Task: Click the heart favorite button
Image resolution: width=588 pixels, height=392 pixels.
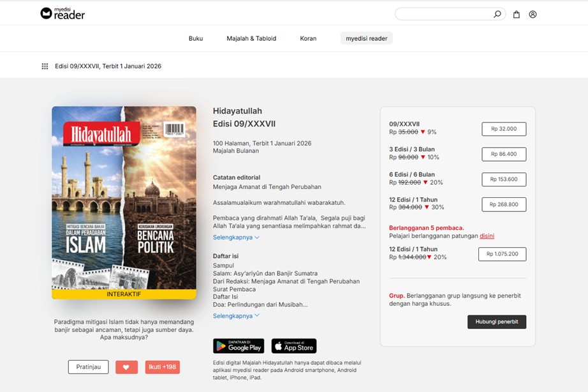Action: point(126,367)
